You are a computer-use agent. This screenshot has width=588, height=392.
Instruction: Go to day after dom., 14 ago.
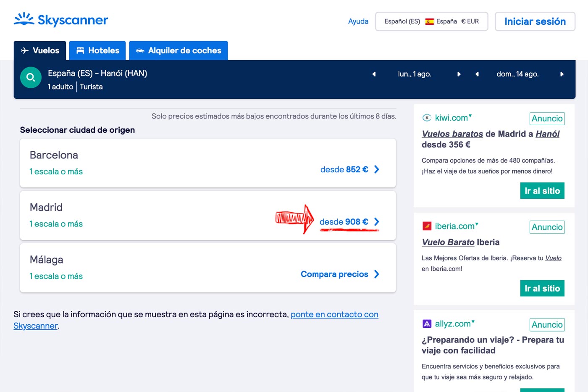(x=562, y=74)
